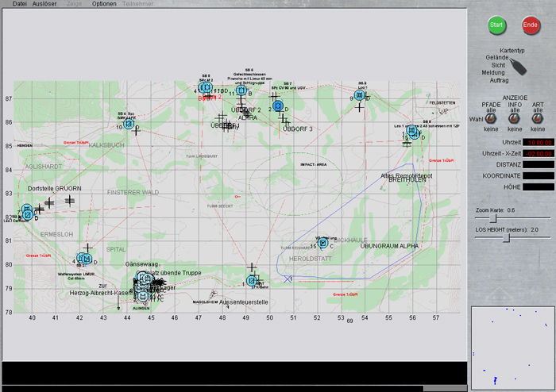Click the blue X waypoint marker
This screenshot has height=392, width=556.
click(288, 279)
